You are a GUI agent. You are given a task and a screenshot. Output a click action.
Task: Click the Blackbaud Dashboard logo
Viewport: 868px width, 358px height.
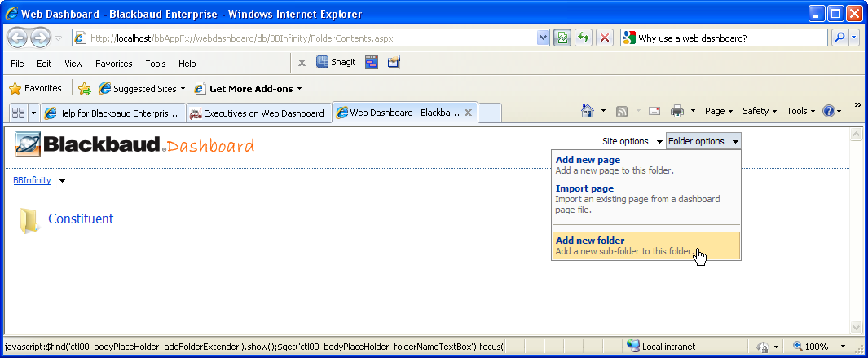click(x=134, y=144)
